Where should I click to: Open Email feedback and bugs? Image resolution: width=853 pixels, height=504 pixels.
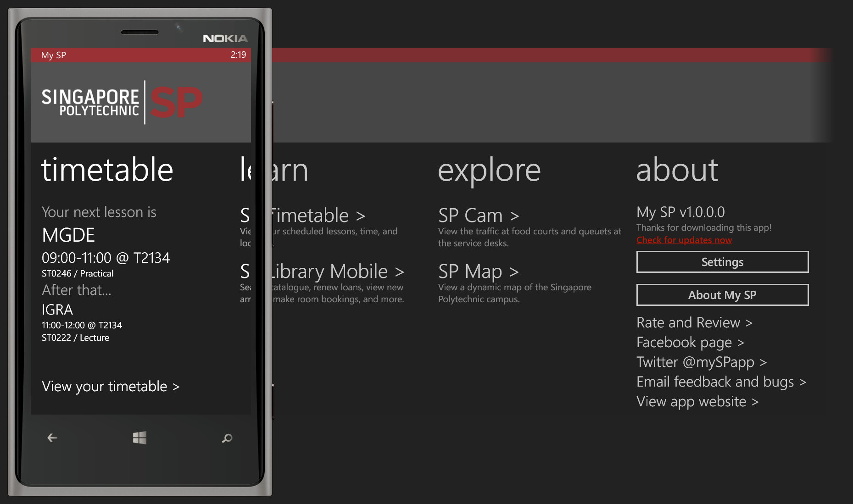click(721, 382)
